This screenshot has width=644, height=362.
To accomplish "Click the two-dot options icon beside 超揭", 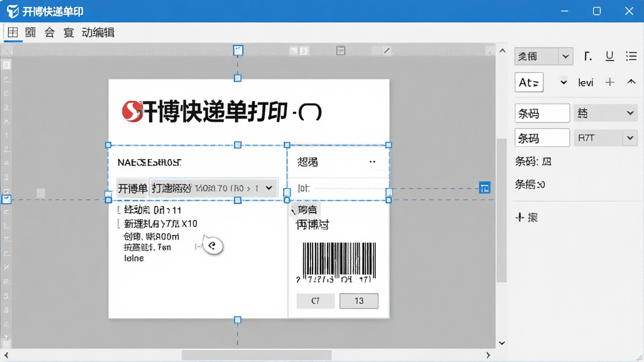I will tap(372, 162).
